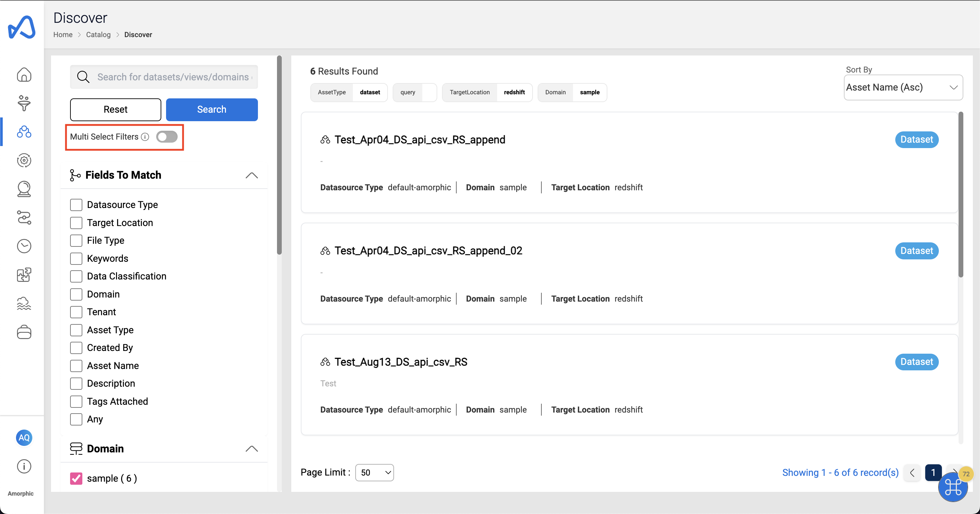Image resolution: width=980 pixels, height=514 pixels.
Task: Check the Datasource Type field
Action: tap(76, 205)
